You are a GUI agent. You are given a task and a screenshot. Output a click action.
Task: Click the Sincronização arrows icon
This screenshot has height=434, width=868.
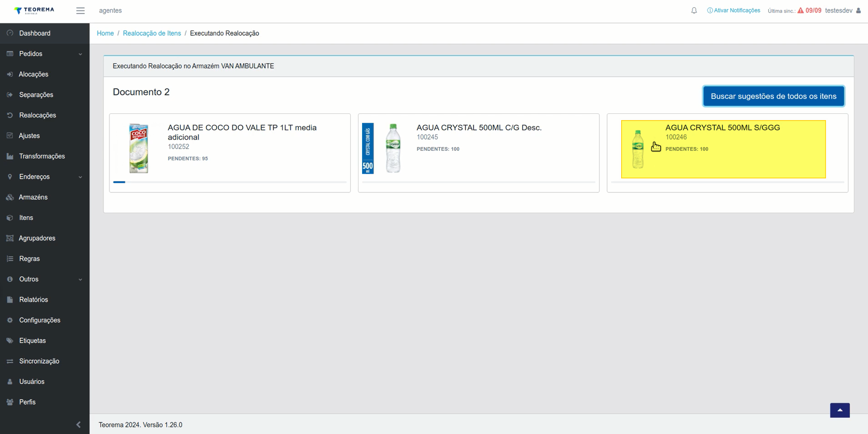[x=10, y=361]
